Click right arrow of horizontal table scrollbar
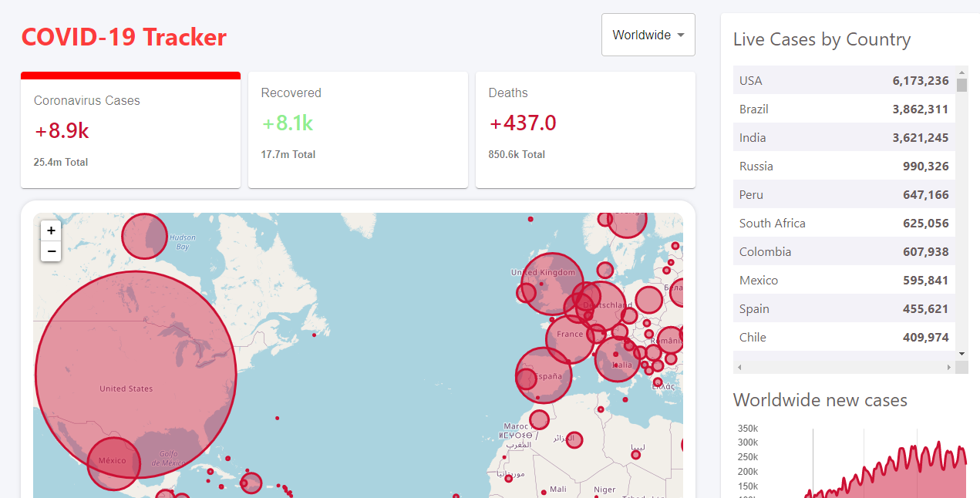The height and width of the screenshot is (498, 980). (949, 368)
